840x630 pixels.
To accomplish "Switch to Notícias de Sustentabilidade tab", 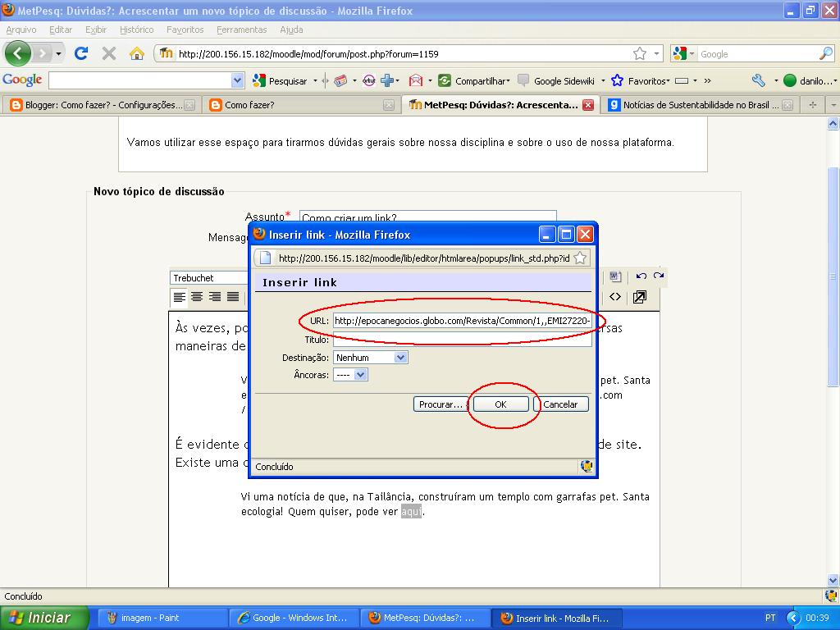I will [x=701, y=105].
